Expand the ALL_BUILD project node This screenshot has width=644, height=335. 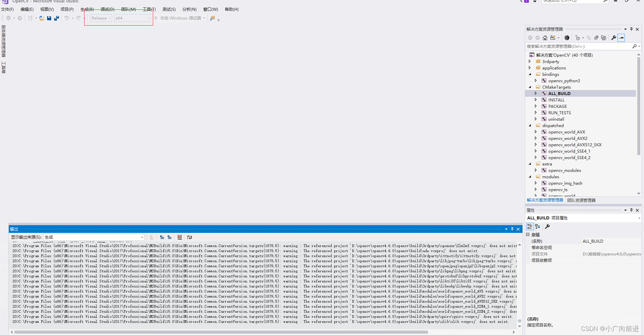pyautogui.click(x=536, y=93)
